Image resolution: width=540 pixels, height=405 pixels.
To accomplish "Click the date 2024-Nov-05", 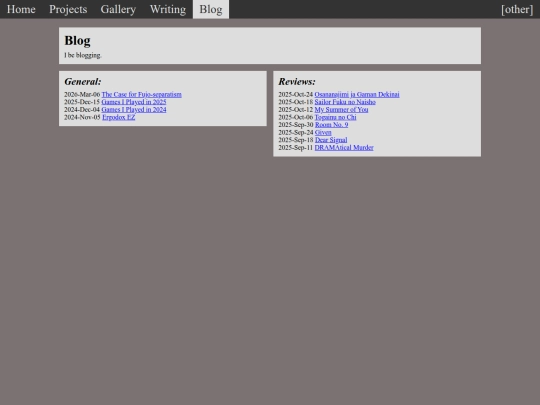I will tap(82, 117).
